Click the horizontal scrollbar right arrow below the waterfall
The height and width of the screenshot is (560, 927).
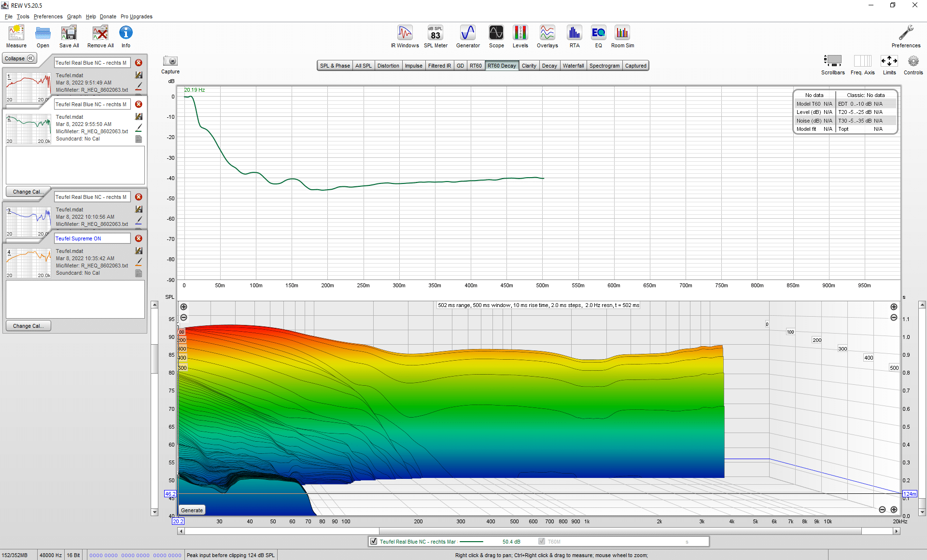point(897,531)
